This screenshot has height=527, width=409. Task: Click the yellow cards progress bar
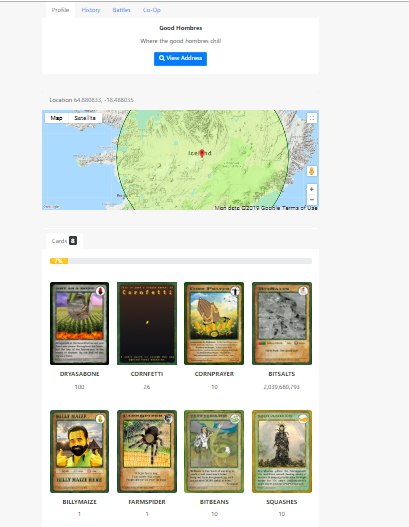click(x=59, y=261)
